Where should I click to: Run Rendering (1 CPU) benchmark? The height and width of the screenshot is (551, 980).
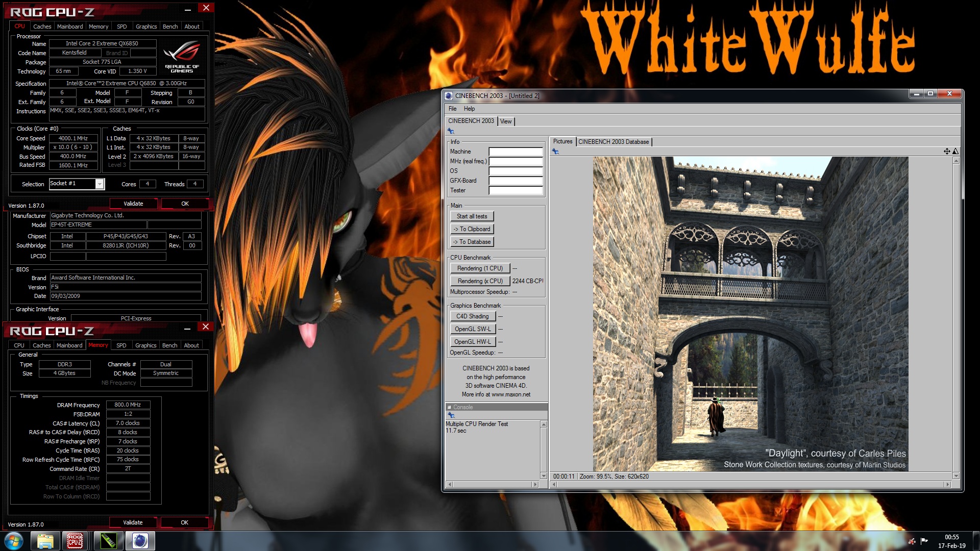click(x=480, y=268)
